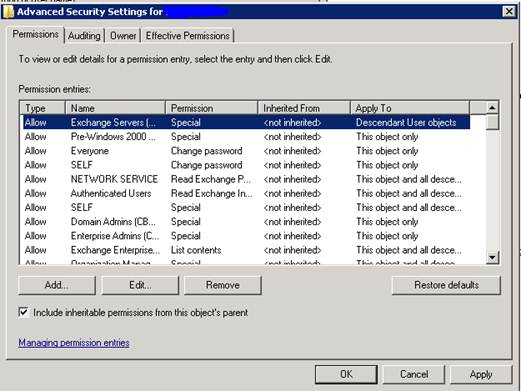Screen dimensions: 521x391
Task: Select the Exchange Servers permission entry
Action: [247, 122]
